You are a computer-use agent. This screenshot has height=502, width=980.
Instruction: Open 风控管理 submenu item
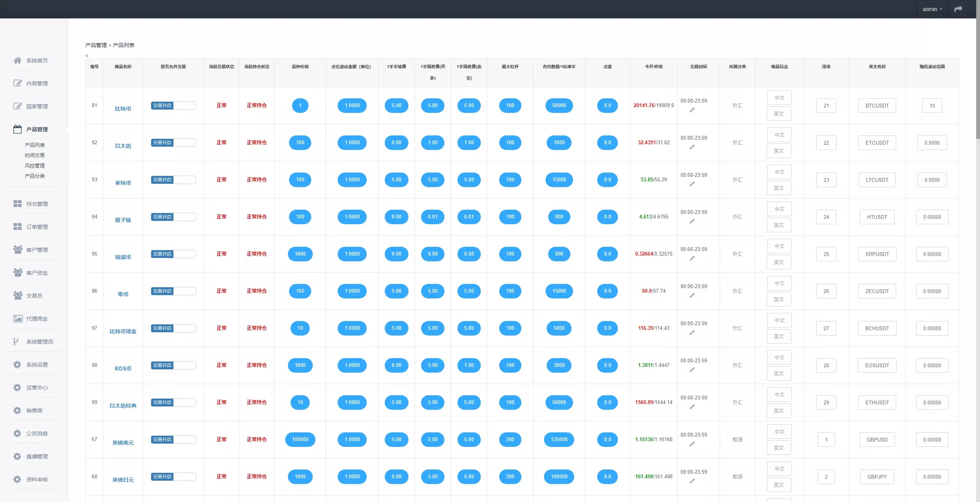(x=35, y=166)
